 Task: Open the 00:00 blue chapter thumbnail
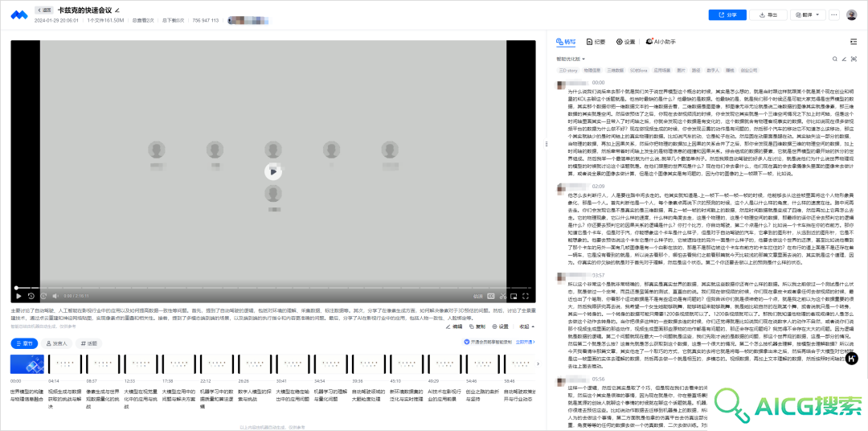pos(27,364)
